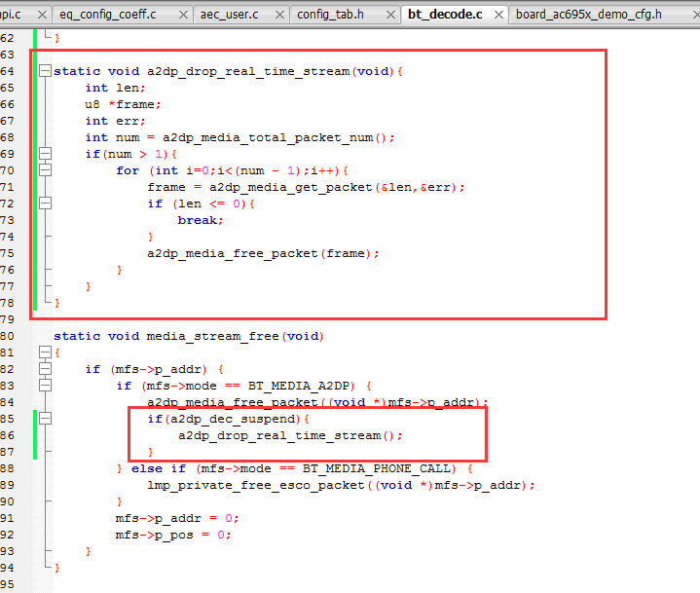
Task: Click on a2dp_media_free_packet(frame) on line 75
Action: (x=264, y=253)
